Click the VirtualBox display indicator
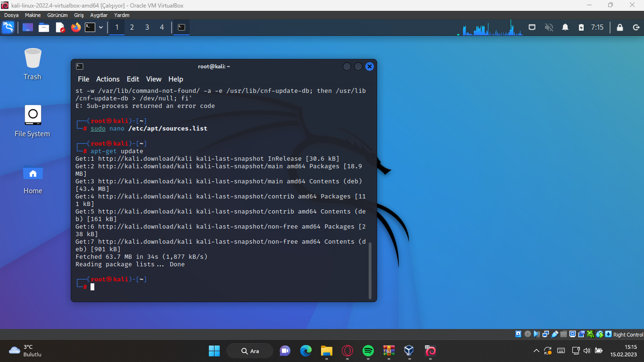Screen dimensions: 644x362 [x=573, y=334]
